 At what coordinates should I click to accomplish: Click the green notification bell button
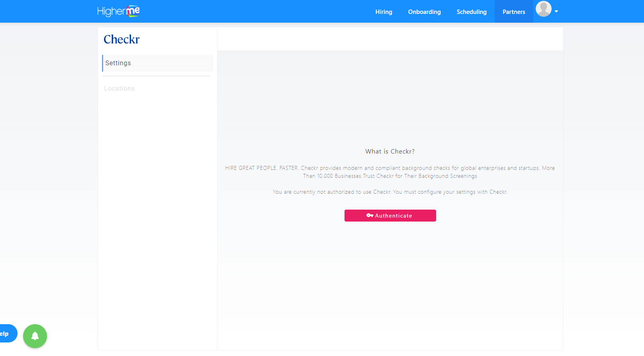click(35, 336)
